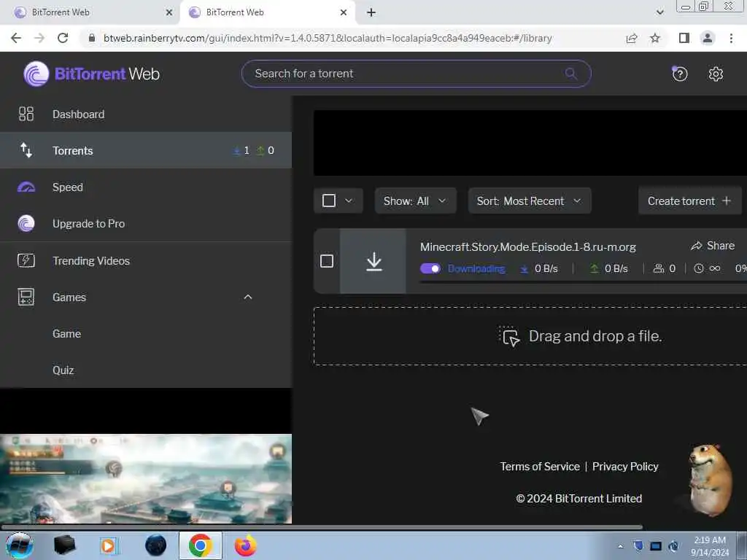The image size is (747, 560).
Task: Click the browser address bar URL
Action: tap(328, 38)
